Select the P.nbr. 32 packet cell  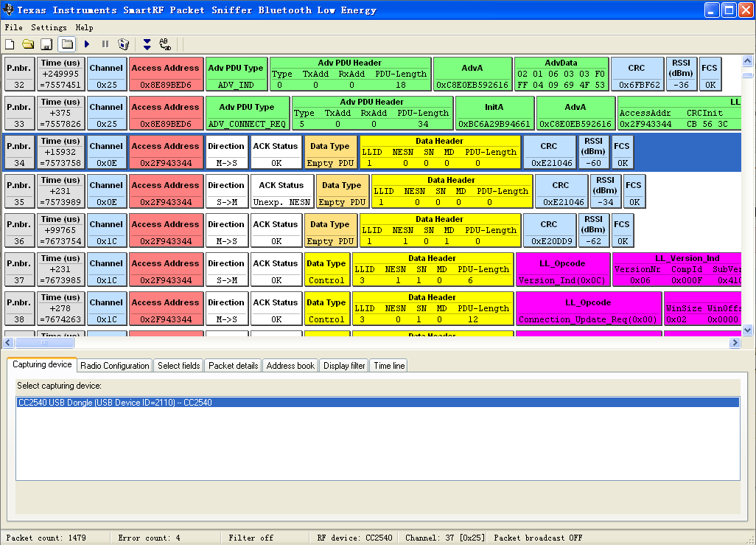(19, 74)
